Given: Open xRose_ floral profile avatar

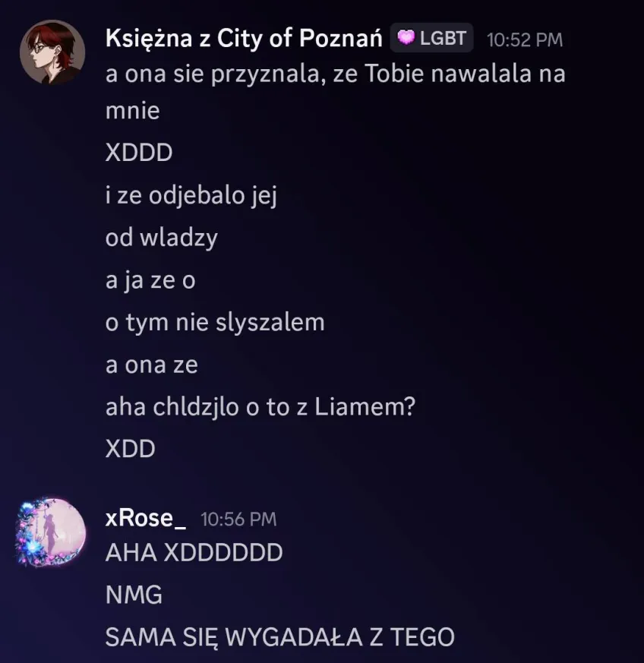Looking at the screenshot, I should click(51, 532).
